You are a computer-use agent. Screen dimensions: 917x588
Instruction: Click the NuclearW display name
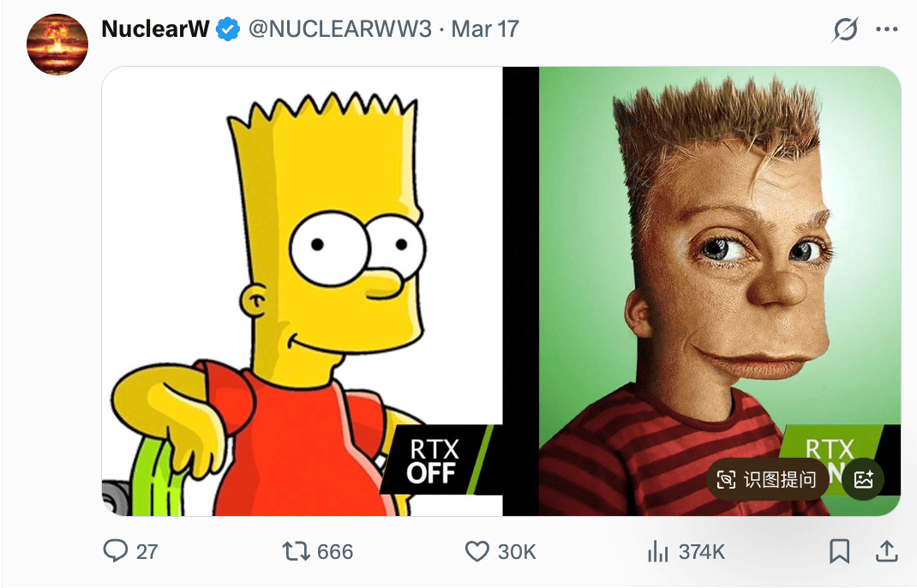click(155, 29)
